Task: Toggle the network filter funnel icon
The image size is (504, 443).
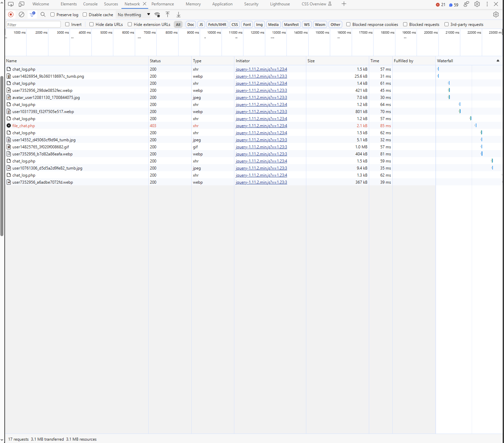Action: [32, 14]
